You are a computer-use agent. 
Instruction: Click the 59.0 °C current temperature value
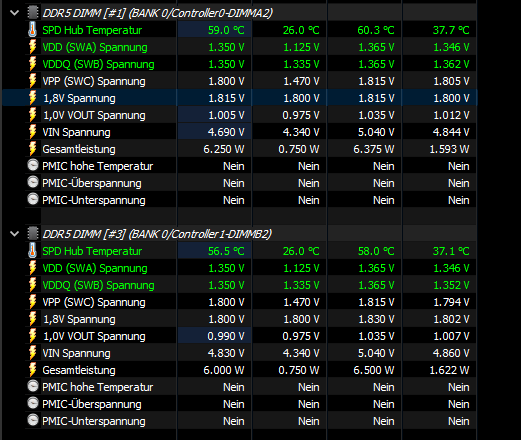click(226, 30)
